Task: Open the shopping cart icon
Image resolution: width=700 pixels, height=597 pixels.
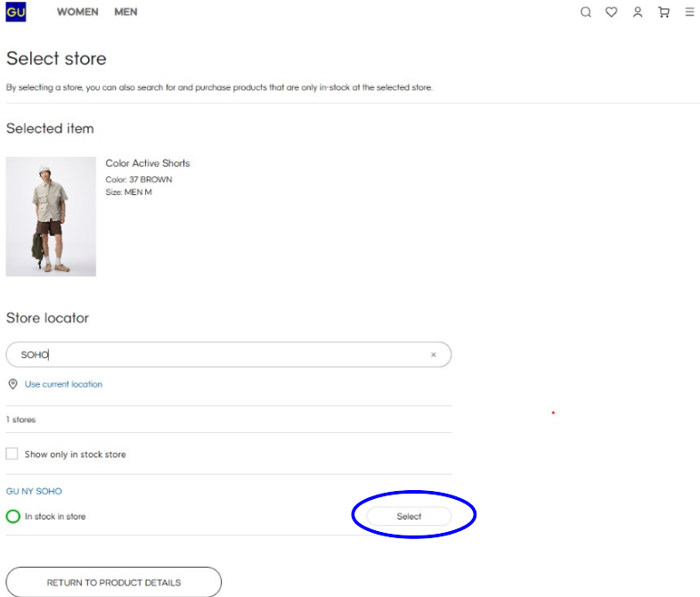Action: click(663, 12)
